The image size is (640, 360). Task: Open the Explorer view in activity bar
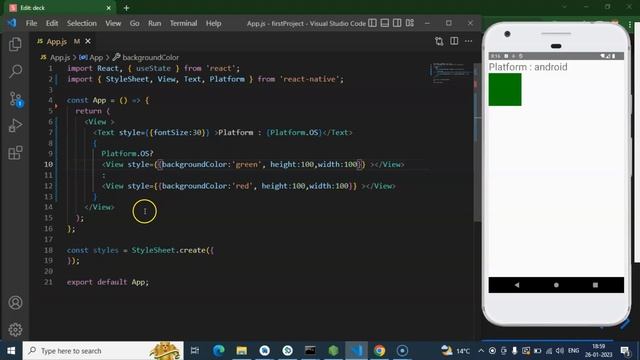tap(15, 44)
